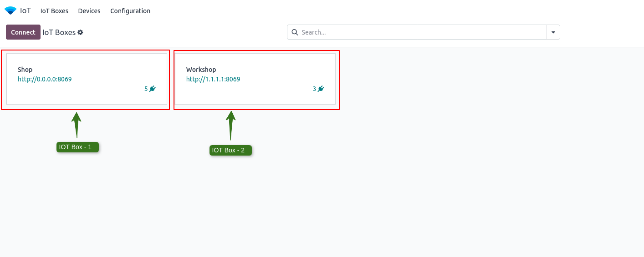Click the http://1.1.1.1:8069 link
644x257 pixels.
(x=213, y=79)
